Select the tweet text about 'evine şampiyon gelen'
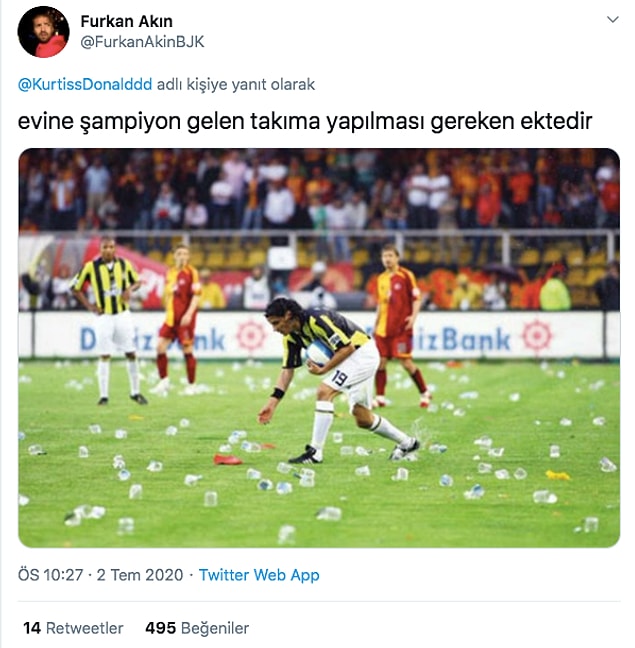The height and width of the screenshot is (648, 635). (x=305, y=122)
